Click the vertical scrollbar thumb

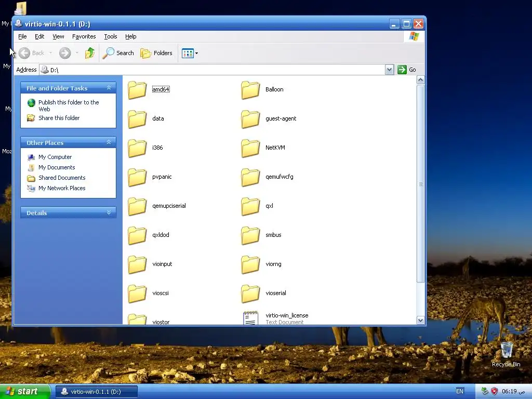tap(421, 183)
